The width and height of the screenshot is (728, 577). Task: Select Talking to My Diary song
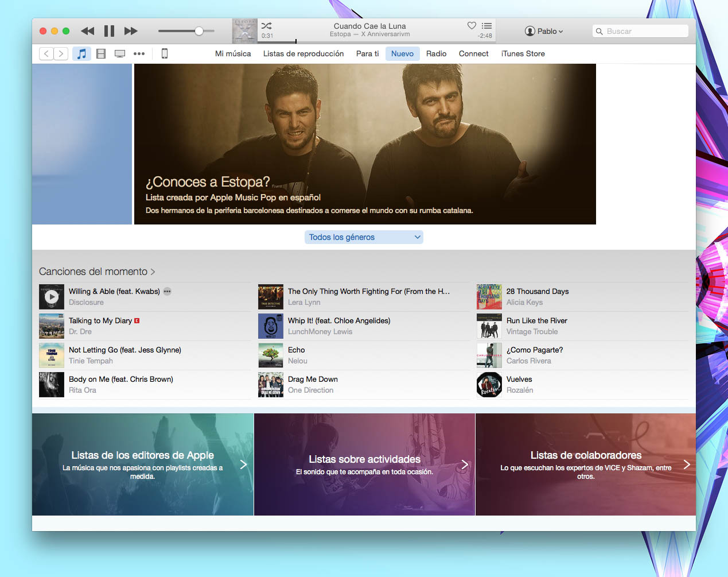[x=100, y=320]
